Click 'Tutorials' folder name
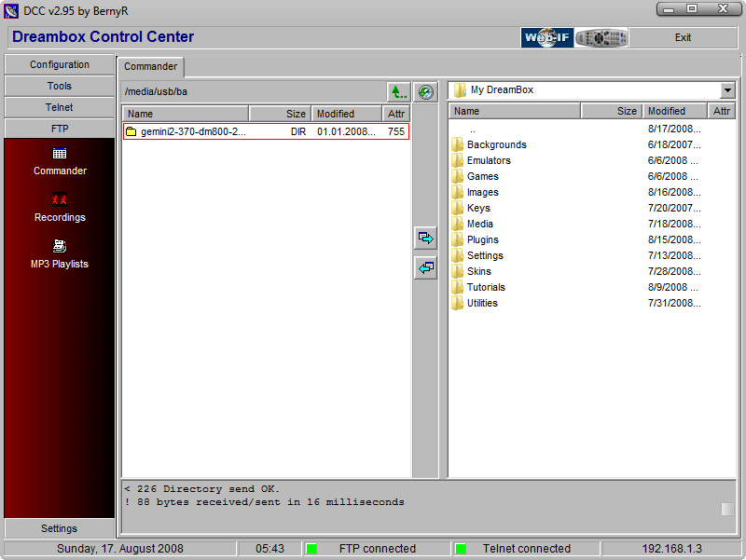Image resolution: width=746 pixels, height=560 pixels. [486, 287]
